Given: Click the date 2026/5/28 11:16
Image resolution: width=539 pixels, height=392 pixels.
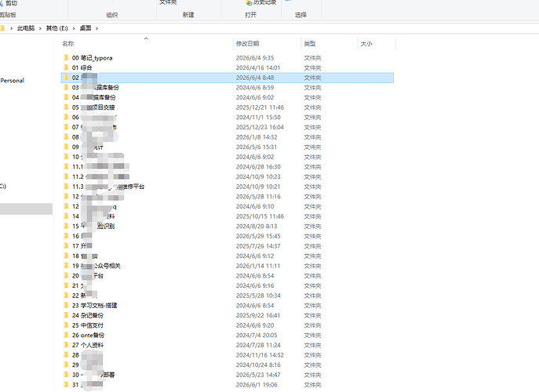Looking at the screenshot, I should pos(258,197).
